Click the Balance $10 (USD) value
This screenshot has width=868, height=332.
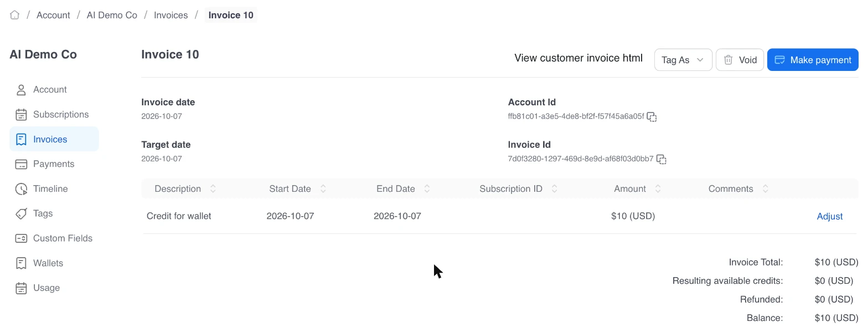click(836, 318)
